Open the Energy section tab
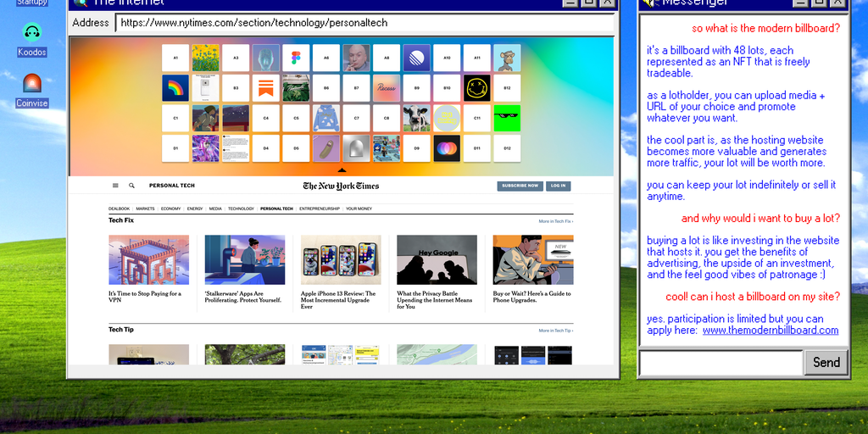Image resolution: width=868 pixels, height=434 pixels. pyautogui.click(x=195, y=209)
